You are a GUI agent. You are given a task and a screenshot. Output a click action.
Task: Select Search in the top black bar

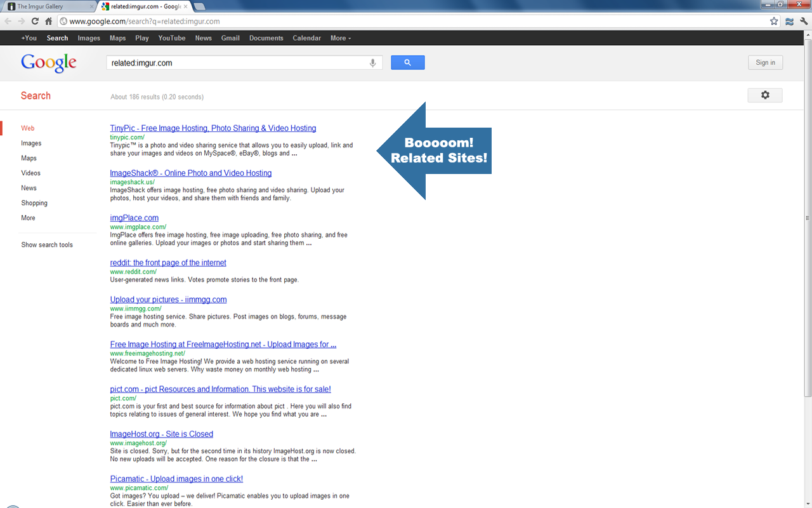(x=57, y=38)
